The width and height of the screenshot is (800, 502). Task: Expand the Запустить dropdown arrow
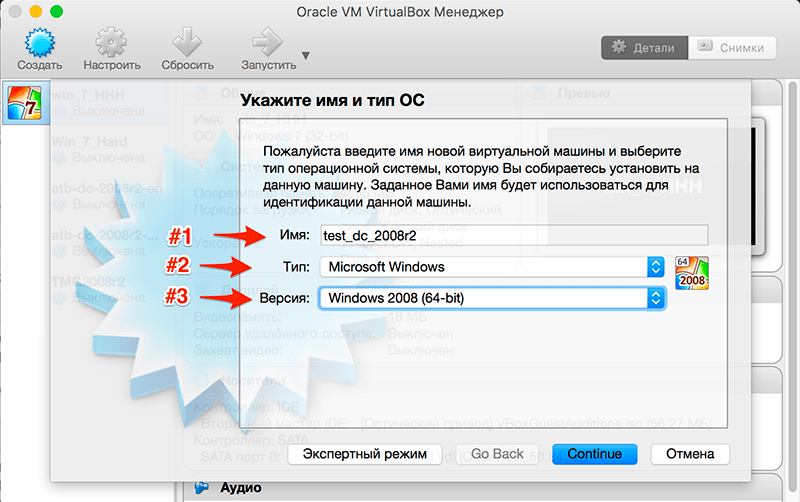[306, 56]
